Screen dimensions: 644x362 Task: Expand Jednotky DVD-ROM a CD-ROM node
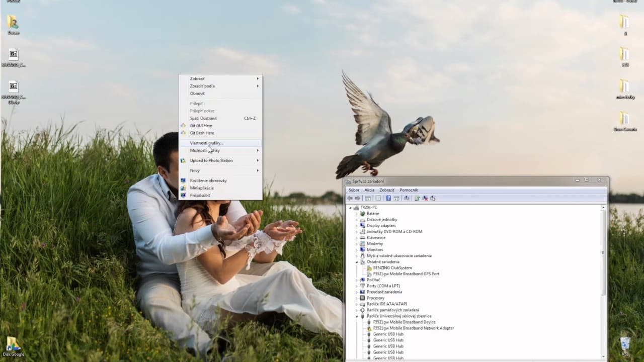(x=357, y=232)
